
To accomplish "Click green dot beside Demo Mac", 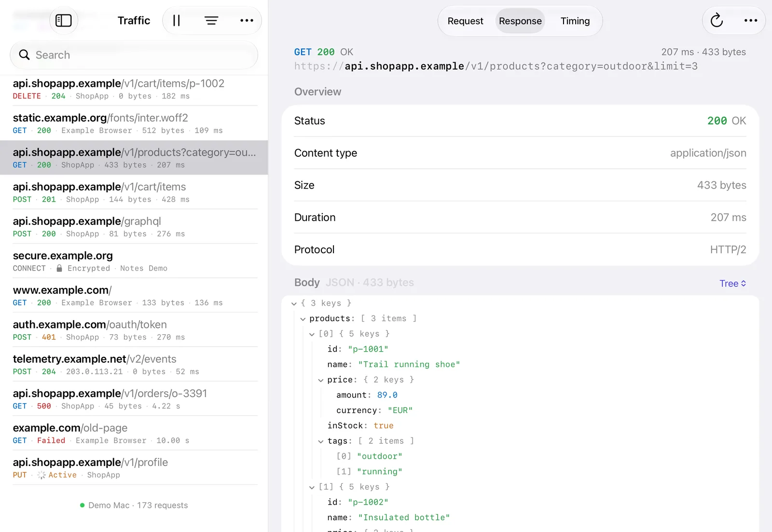I will (82, 505).
